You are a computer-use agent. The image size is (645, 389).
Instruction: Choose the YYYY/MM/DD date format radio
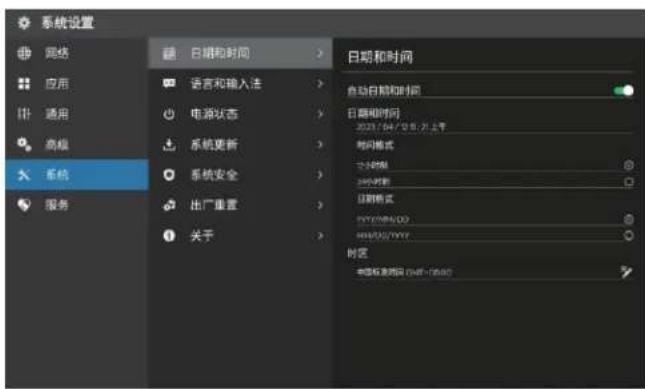click(628, 219)
